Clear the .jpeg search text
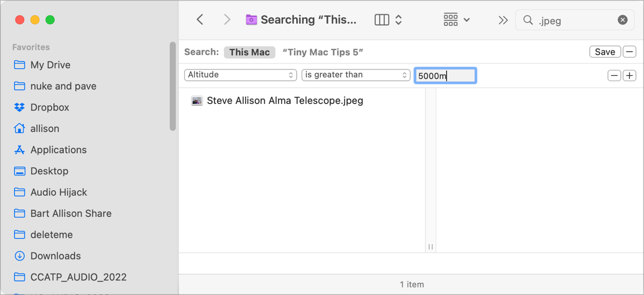The image size is (644, 295). [x=622, y=20]
